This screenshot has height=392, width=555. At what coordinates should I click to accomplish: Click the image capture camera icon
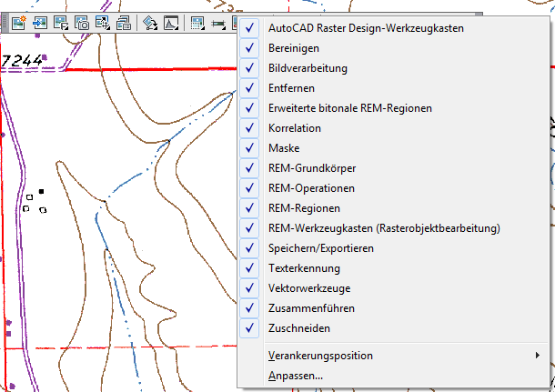point(82,24)
